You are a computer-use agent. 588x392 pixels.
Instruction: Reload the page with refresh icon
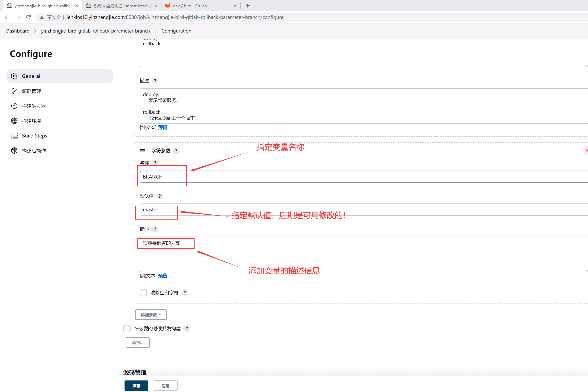[x=29, y=17]
